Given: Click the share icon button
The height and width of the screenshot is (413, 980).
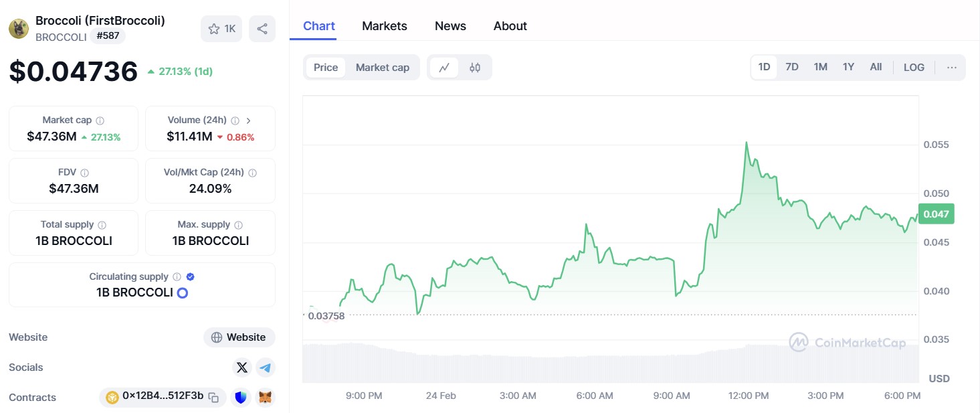Looking at the screenshot, I should click(x=262, y=29).
